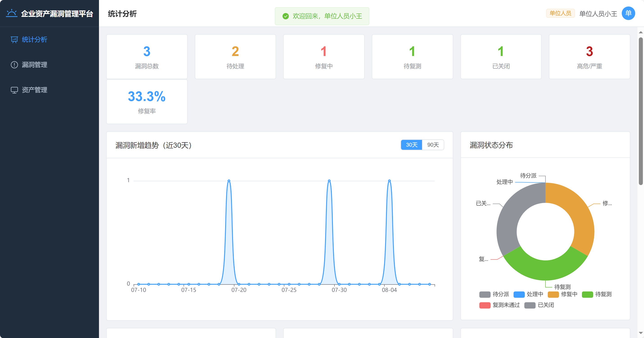Click the 企业资产漏洞管理平台 title
This screenshot has height=338, width=644.
(57, 14)
